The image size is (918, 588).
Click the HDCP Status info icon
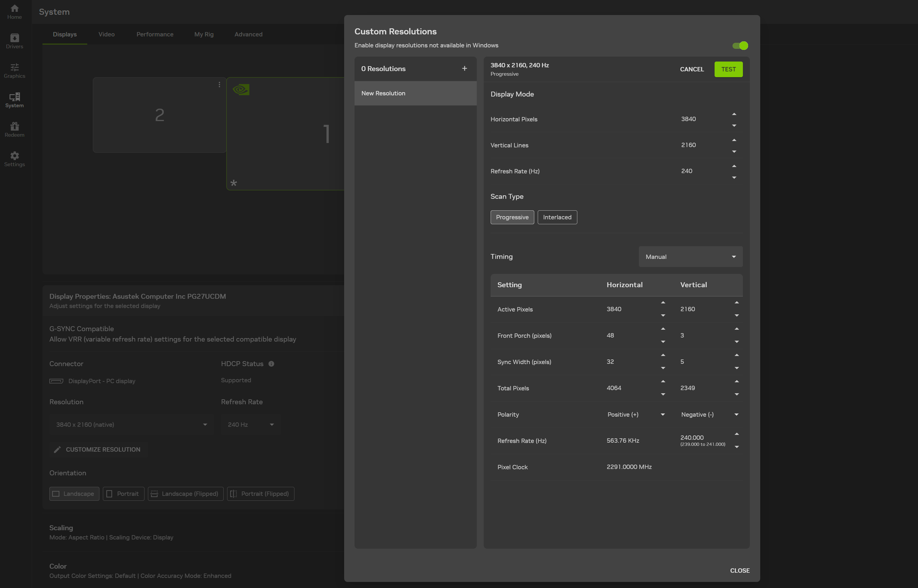point(271,364)
